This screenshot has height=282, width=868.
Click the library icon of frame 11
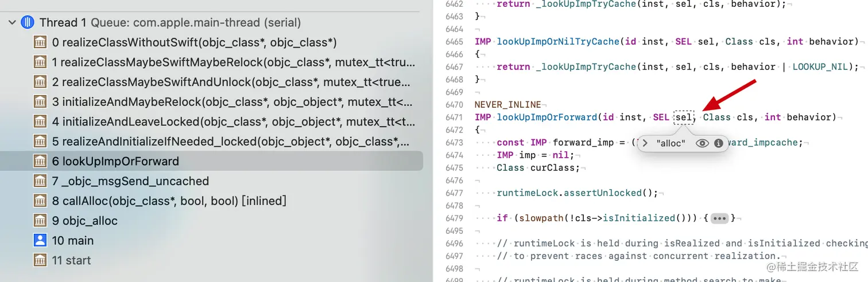(40, 260)
